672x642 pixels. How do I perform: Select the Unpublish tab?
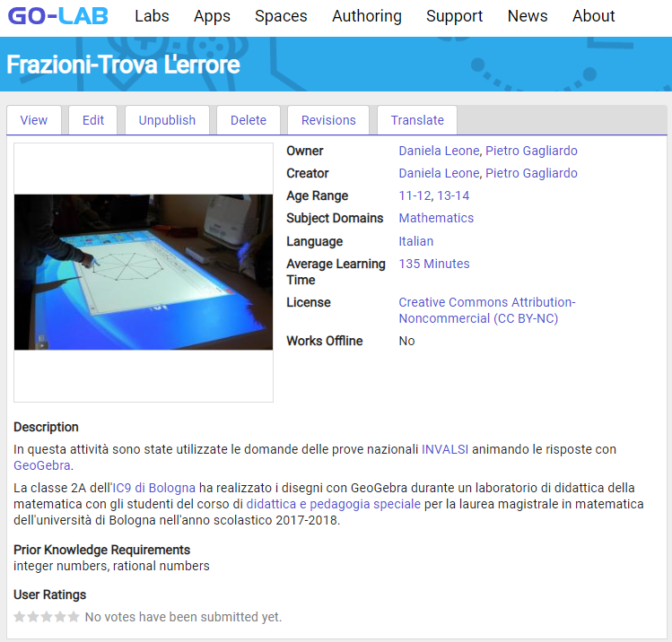tap(167, 120)
